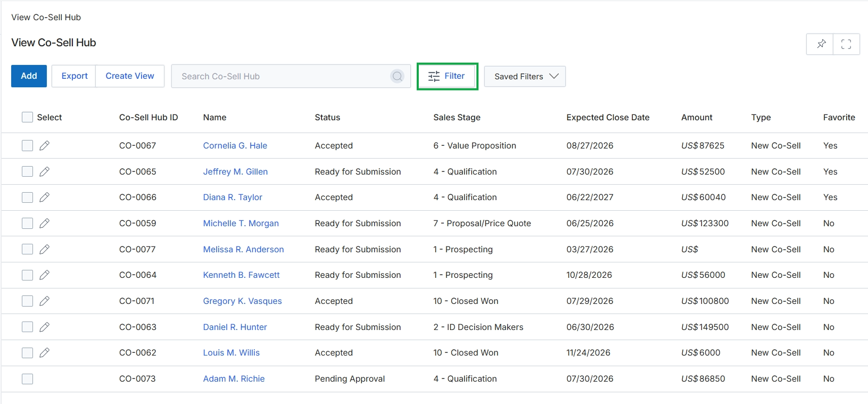This screenshot has width=868, height=404.
Task: Click the amount US$149500
Action: pyautogui.click(x=705, y=327)
